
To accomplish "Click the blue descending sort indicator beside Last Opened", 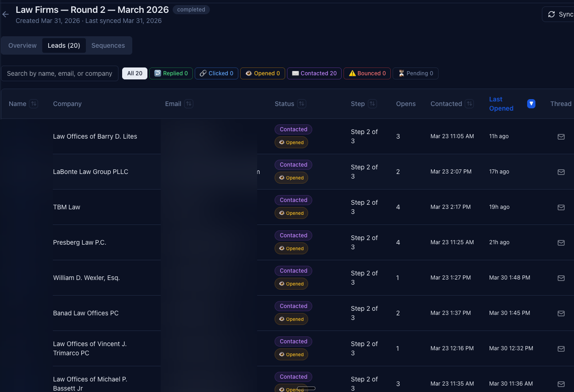I will click(531, 104).
